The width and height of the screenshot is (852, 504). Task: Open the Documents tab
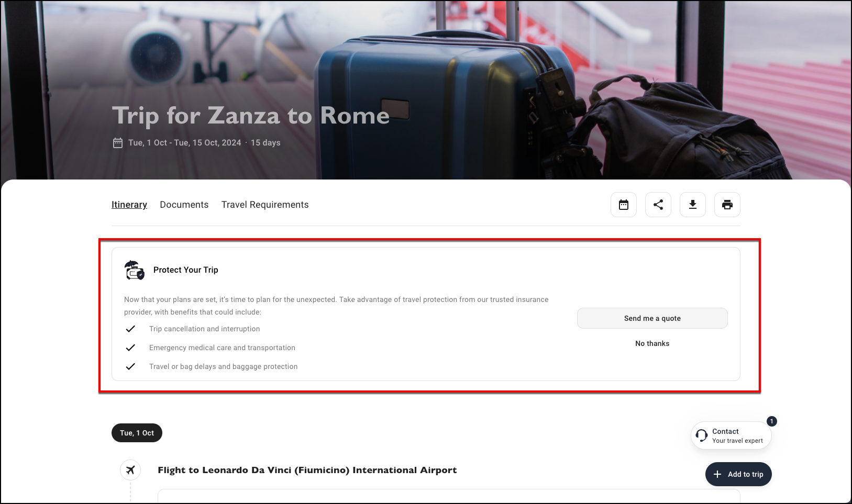coord(184,205)
